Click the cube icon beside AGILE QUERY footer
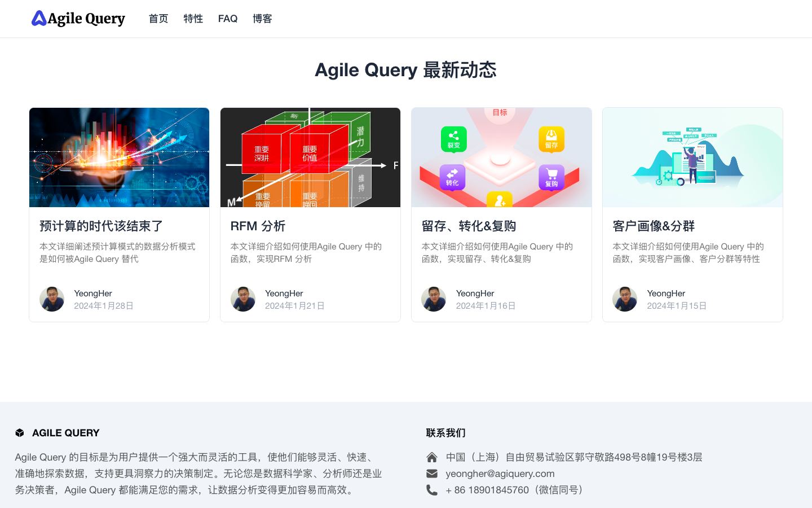This screenshot has height=508, width=812. tap(20, 433)
